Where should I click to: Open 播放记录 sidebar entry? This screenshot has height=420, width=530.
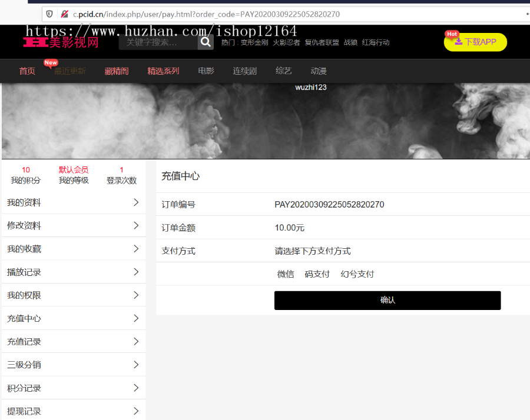click(74, 272)
